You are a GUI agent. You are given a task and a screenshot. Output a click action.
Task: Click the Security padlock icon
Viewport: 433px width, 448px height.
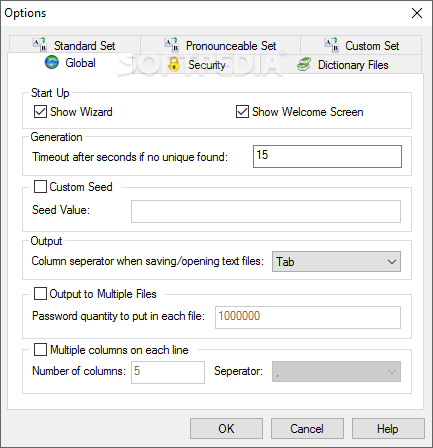coord(174,64)
